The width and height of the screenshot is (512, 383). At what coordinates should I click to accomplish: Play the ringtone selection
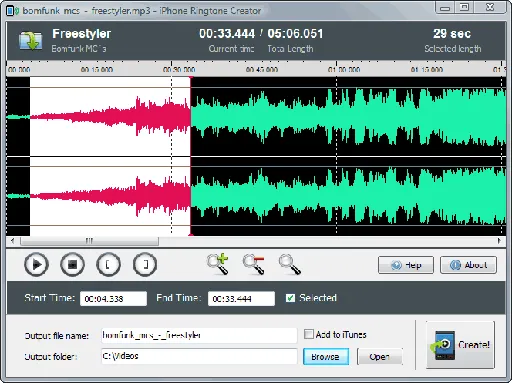click(36, 265)
